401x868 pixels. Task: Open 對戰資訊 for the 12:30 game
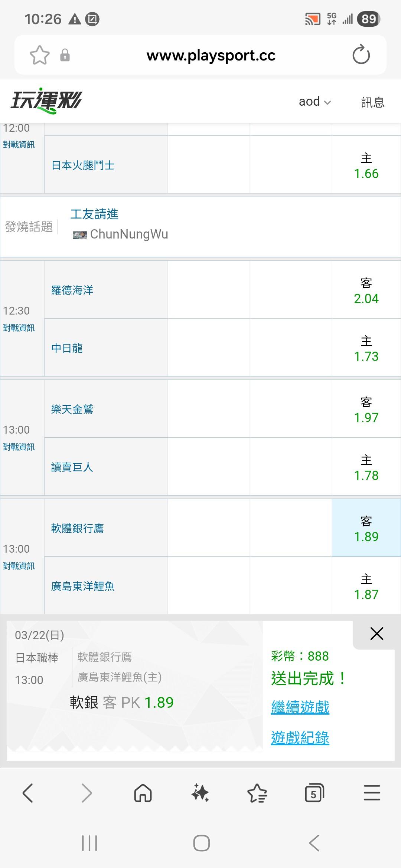(19, 328)
